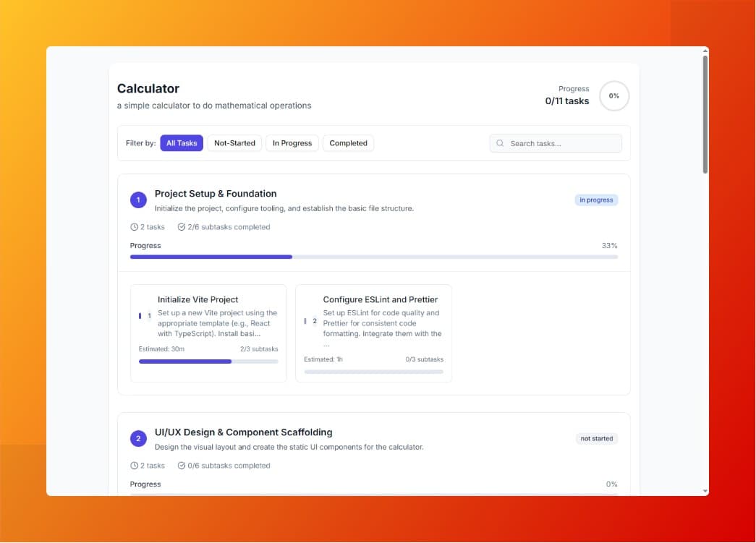Click the clock icon next to Project Setup's task count
The image size is (756, 543).
click(x=134, y=226)
